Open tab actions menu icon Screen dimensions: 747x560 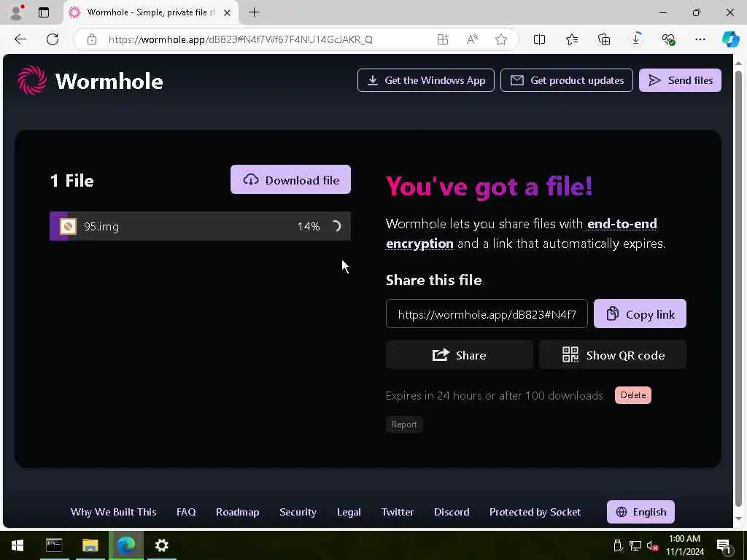44,12
